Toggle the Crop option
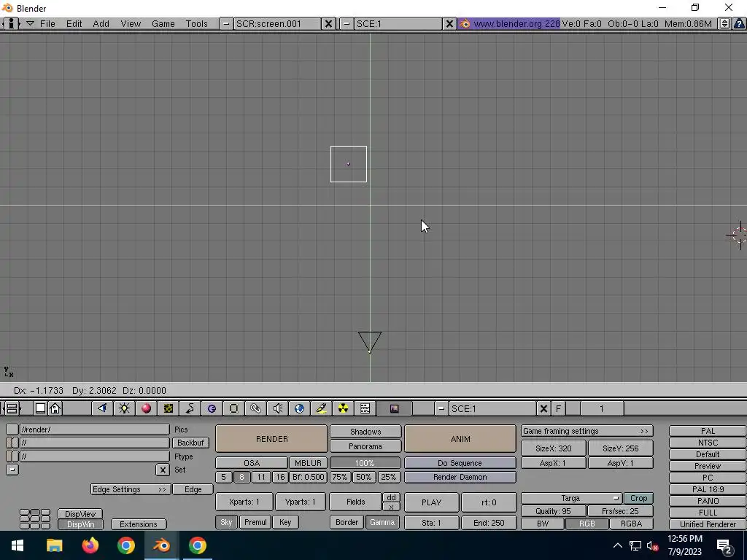This screenshot has width=747, height=560. [638, 498]
